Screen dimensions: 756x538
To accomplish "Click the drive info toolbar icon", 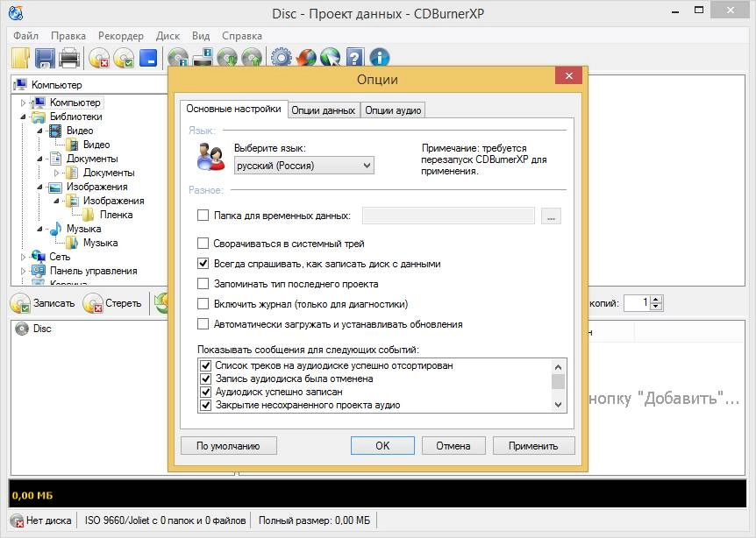I will 203,57.
